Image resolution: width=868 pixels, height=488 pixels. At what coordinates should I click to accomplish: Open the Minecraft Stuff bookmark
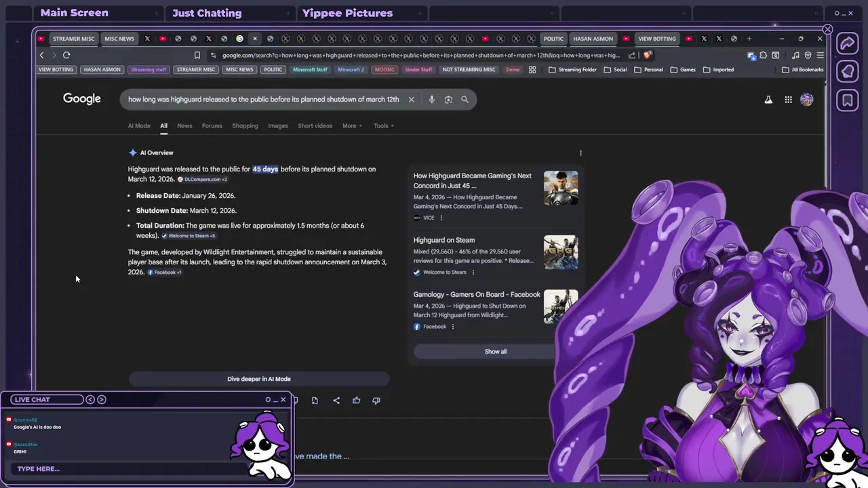pyautogui.click(x=310, y=70)
